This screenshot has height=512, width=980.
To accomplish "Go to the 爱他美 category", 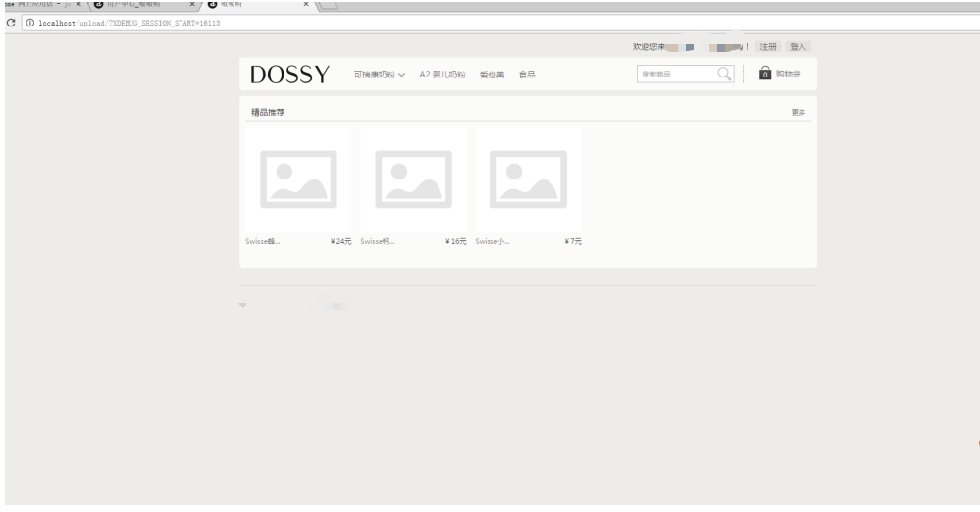I will [x=491, y=75].
